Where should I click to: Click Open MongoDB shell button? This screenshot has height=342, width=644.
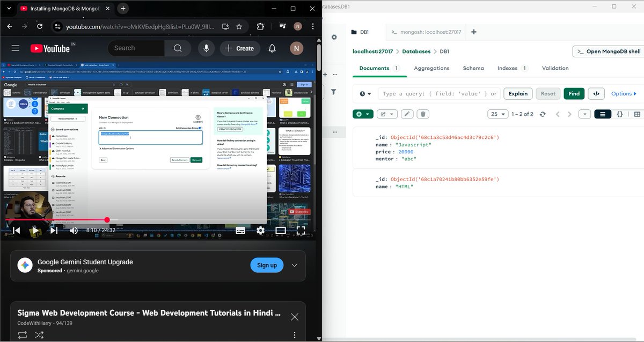(x=608, y=51)
